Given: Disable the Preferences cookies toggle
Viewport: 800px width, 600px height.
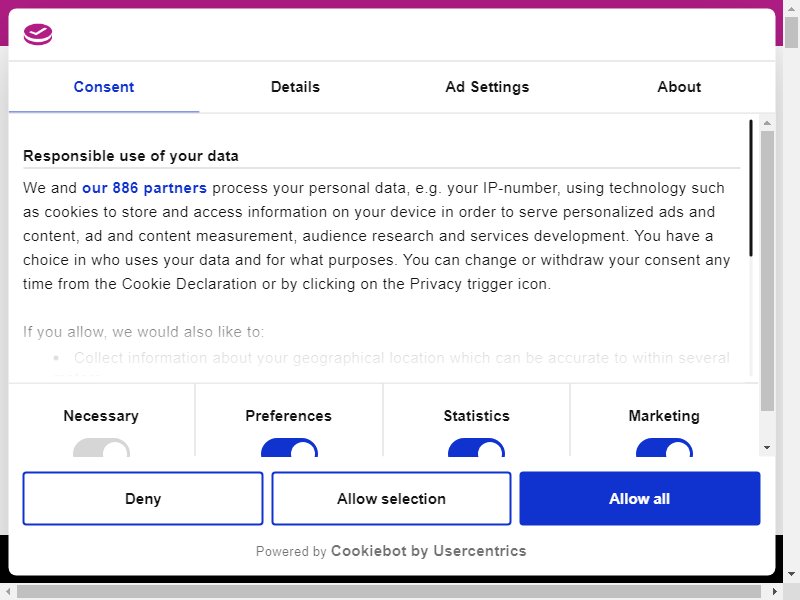Looking at the screenshot, I should (289, 447).
